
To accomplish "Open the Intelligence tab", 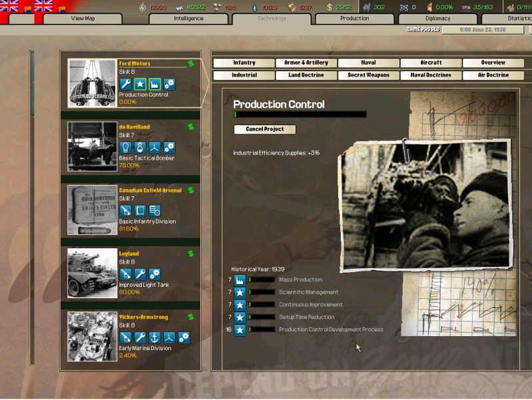I will tap(187, 19).
